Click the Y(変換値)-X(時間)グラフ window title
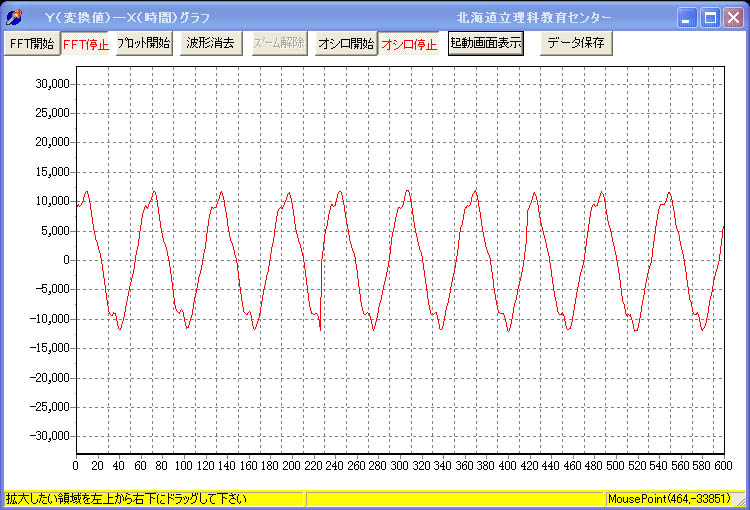Image resolution: width=750 pixels, height=510 pixels. tap(127, 18)
